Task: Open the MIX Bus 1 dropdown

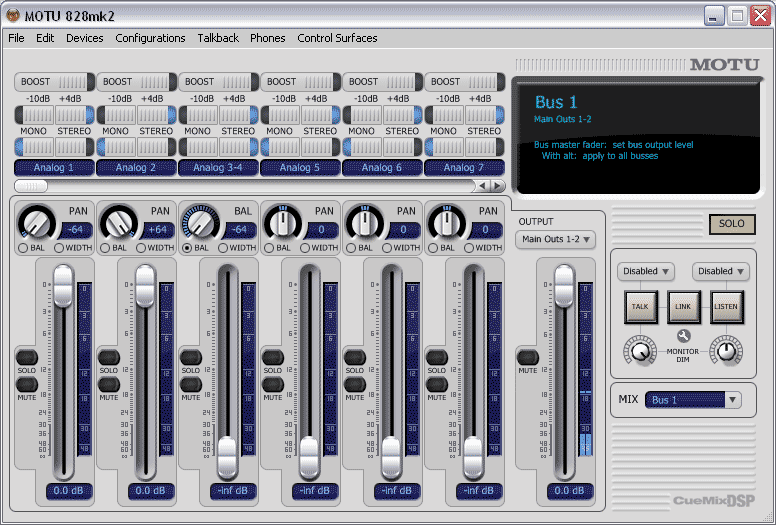Action: tap(693, 400)
